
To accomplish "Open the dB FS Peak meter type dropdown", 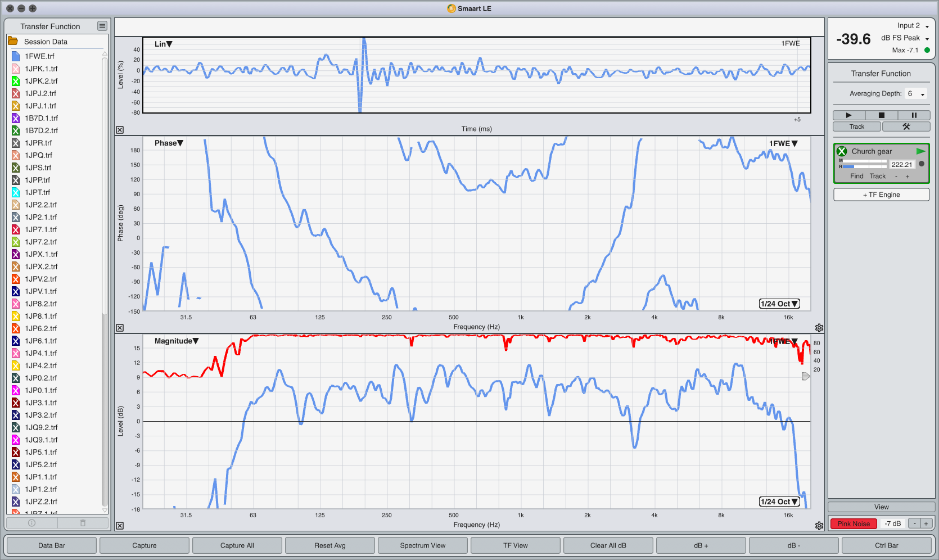I will [905, 38].
